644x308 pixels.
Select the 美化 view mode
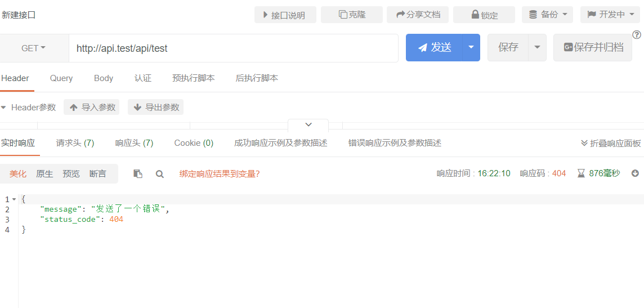click(x=18, y=174)
